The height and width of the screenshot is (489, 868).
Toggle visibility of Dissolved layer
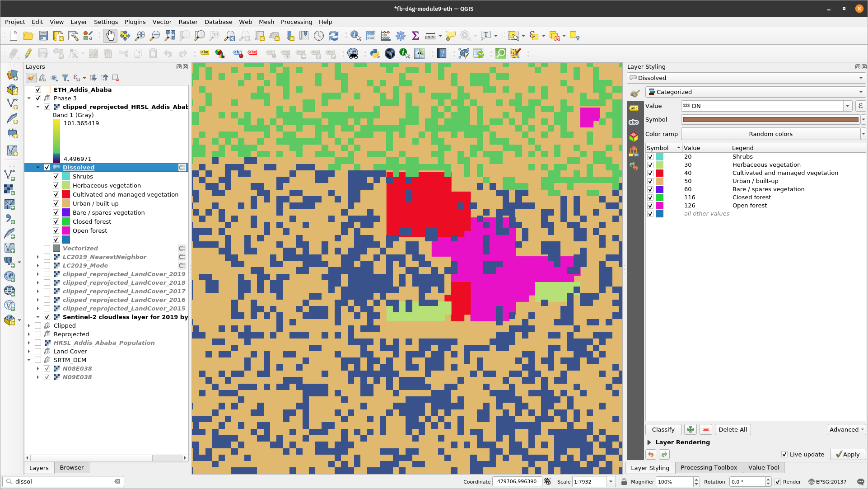[x=47, y=167]
